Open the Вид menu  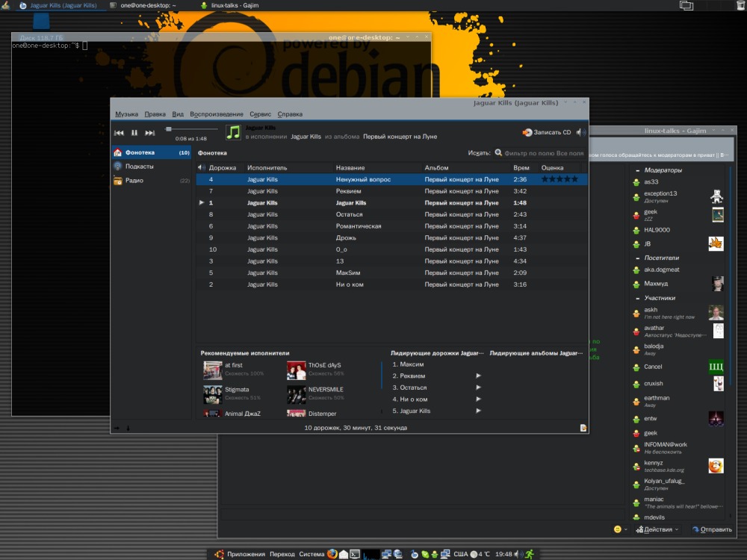click(x=178, y=114)
